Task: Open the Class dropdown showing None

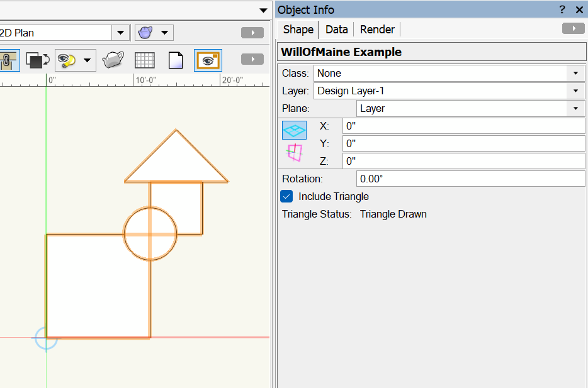Action: tap(449, 74)
